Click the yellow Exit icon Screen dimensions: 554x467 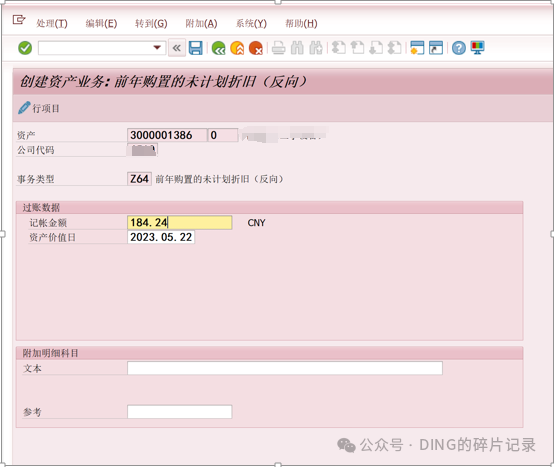tap(237, 48)
